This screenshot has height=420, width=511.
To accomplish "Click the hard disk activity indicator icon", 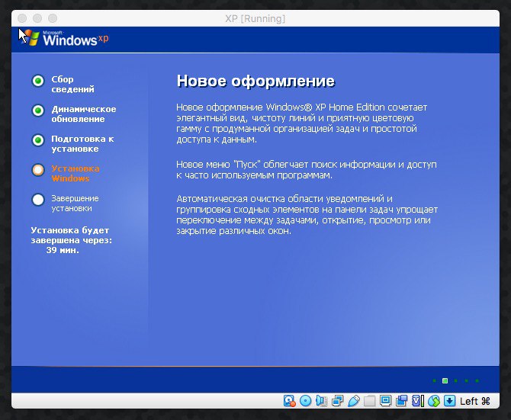I will coord(289,401).
